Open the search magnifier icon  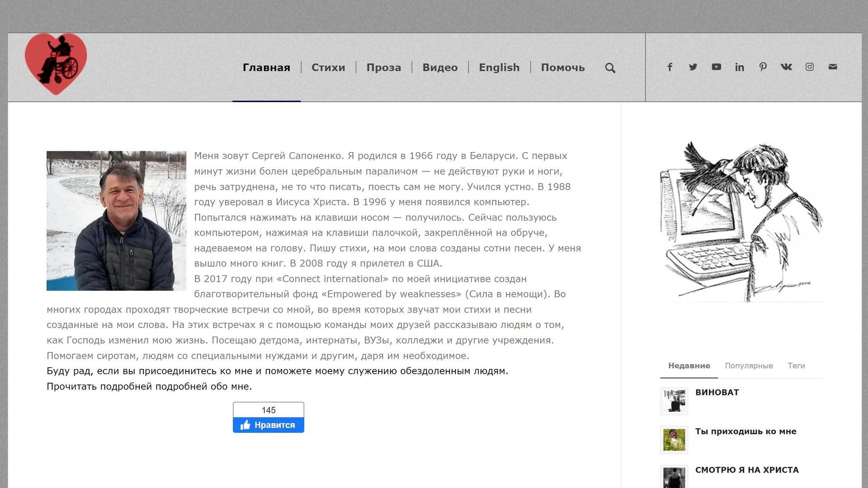[x=610, y=68]
